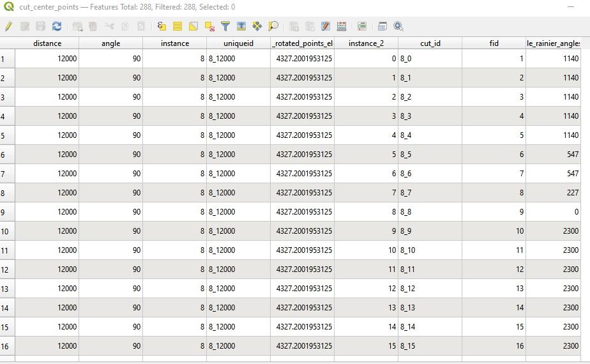Select row 9 via its row header
The image size is (590, 364).
point(8,212)
